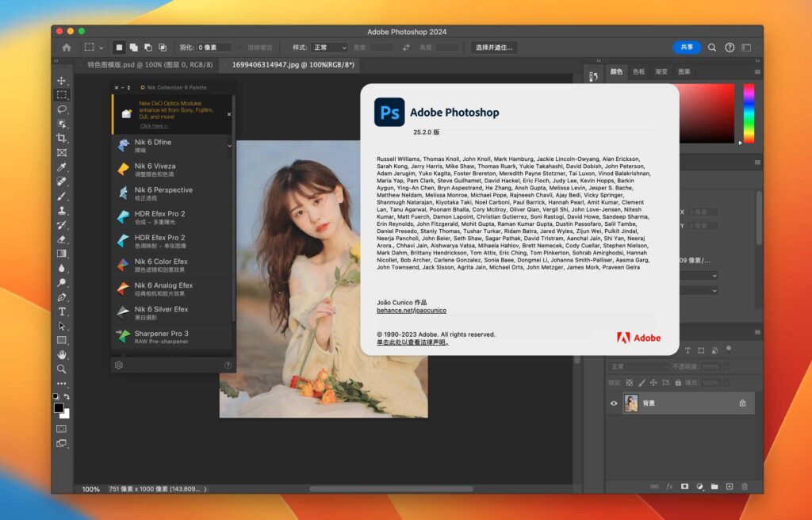The width and height of the screenshot is (812, 520).
Task: Click the 共享 share button
Action: pyautogui.click(x=687, y=47)
